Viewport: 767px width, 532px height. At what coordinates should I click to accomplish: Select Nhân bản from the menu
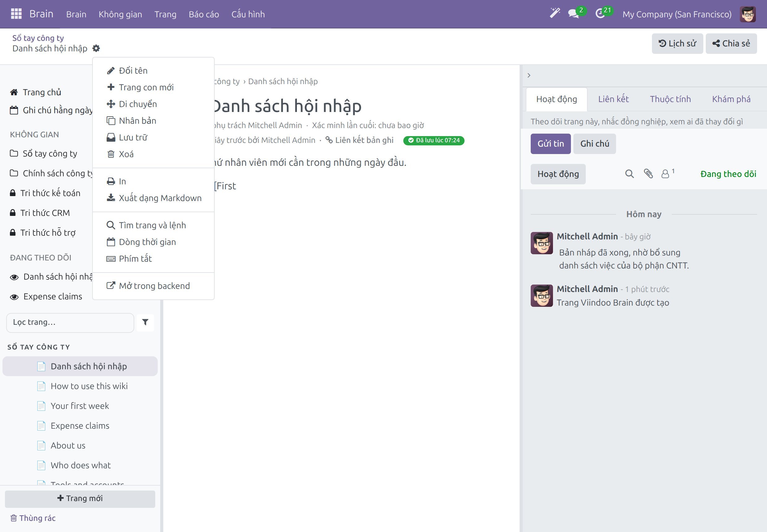[153, 121]
